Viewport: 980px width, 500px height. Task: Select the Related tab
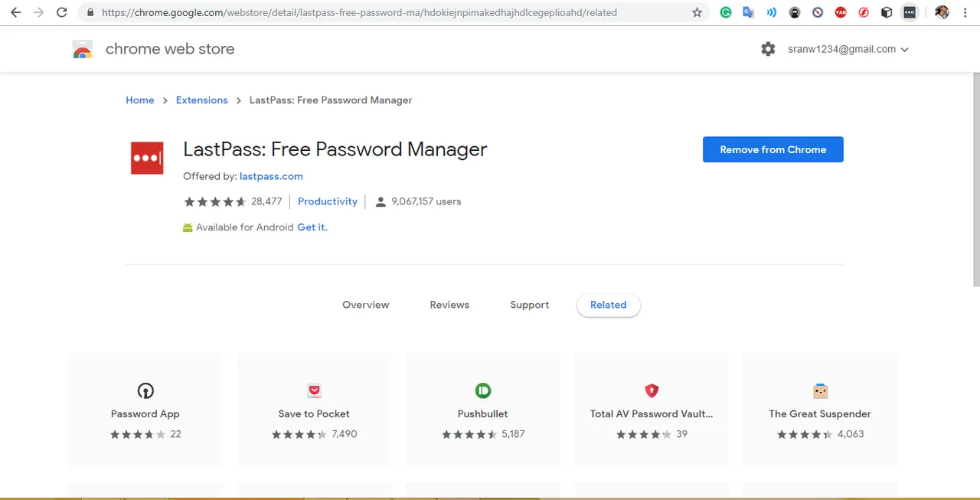coord(609,305)
